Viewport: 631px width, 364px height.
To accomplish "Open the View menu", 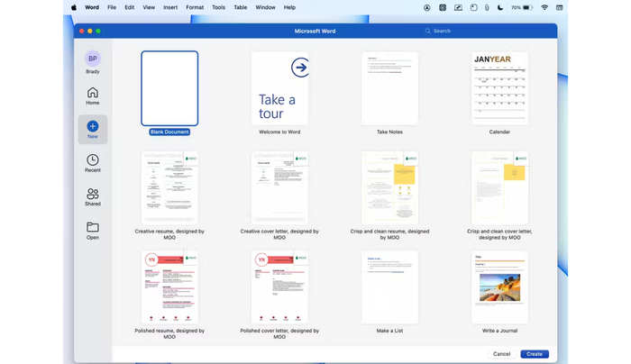I will coord(149,7).
